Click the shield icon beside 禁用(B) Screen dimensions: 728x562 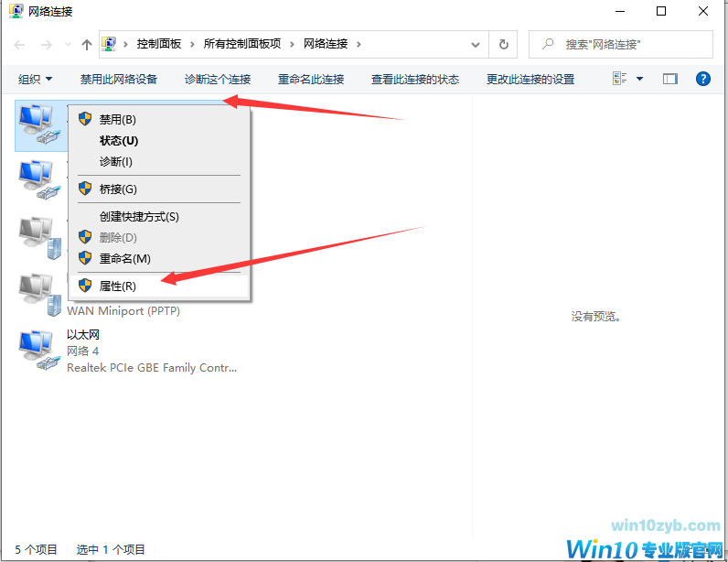pos(85,119)
